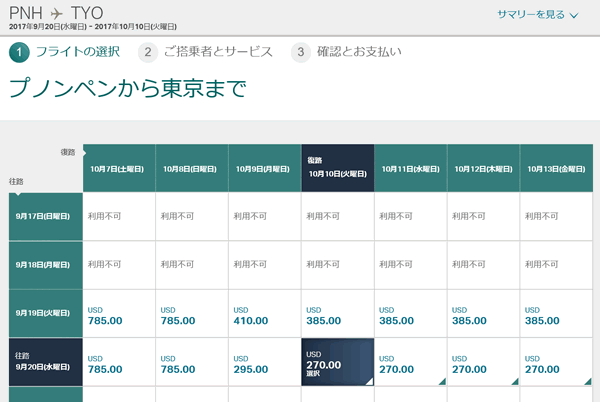600x402 pixels.
Task: Select step 3 確認とお支払い
Action: click(341, 51)
